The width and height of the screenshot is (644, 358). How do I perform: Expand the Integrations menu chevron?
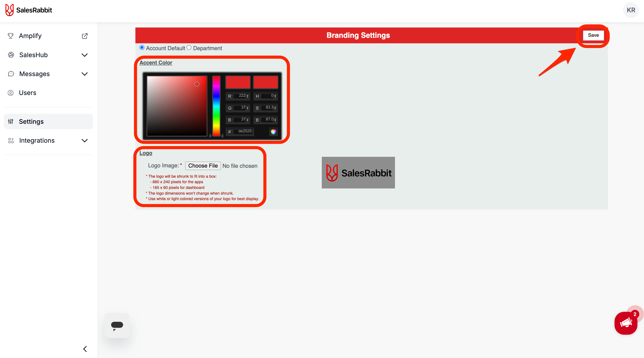[84, 141]
